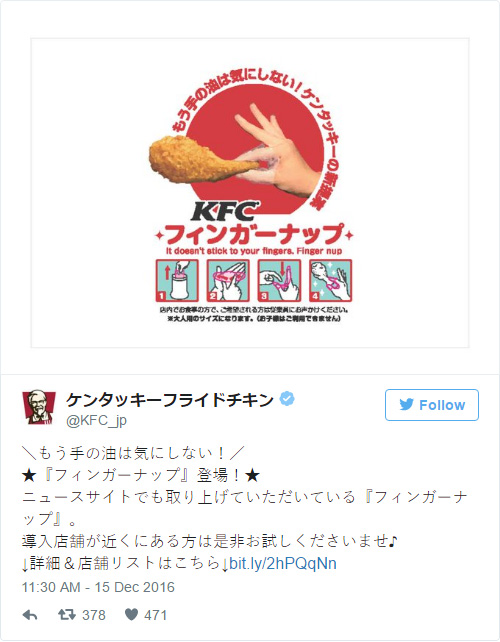
Task: Click the KFC logo in the image
Action: coord(225,211)
